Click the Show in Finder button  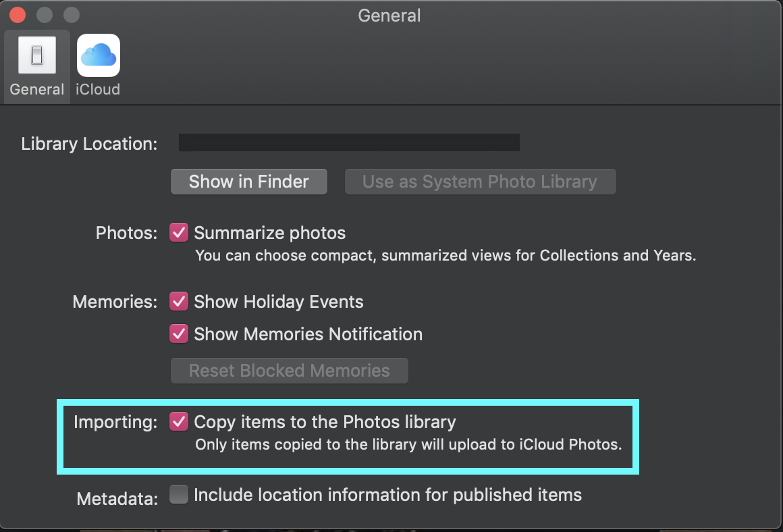click(x=248, y=182)
